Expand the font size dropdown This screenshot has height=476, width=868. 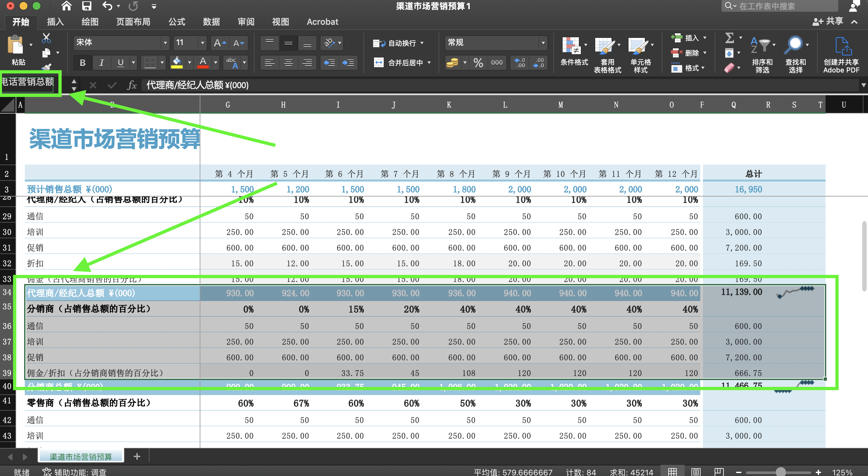[202, 42]
